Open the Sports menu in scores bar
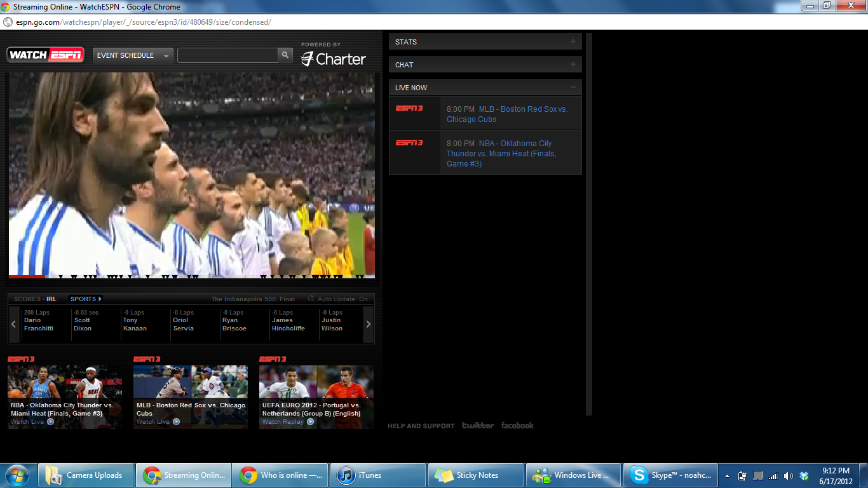Screen dimensions: 868x488 [86, 299]
